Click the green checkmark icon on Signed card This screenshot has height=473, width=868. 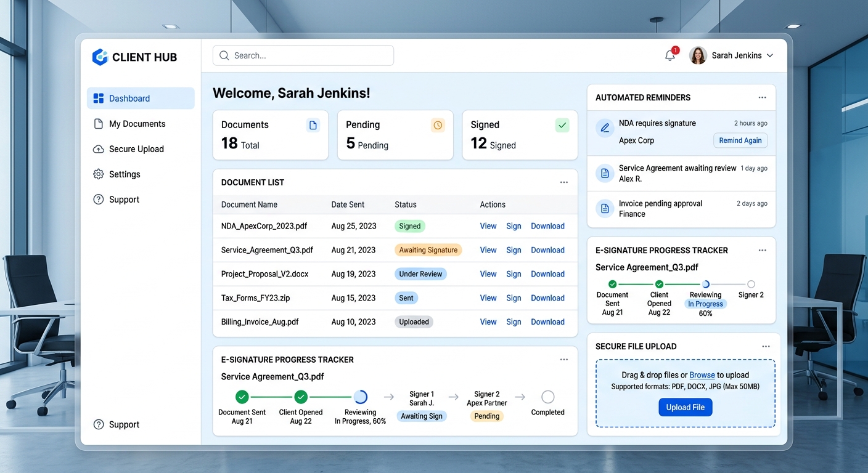coord(562,124)
